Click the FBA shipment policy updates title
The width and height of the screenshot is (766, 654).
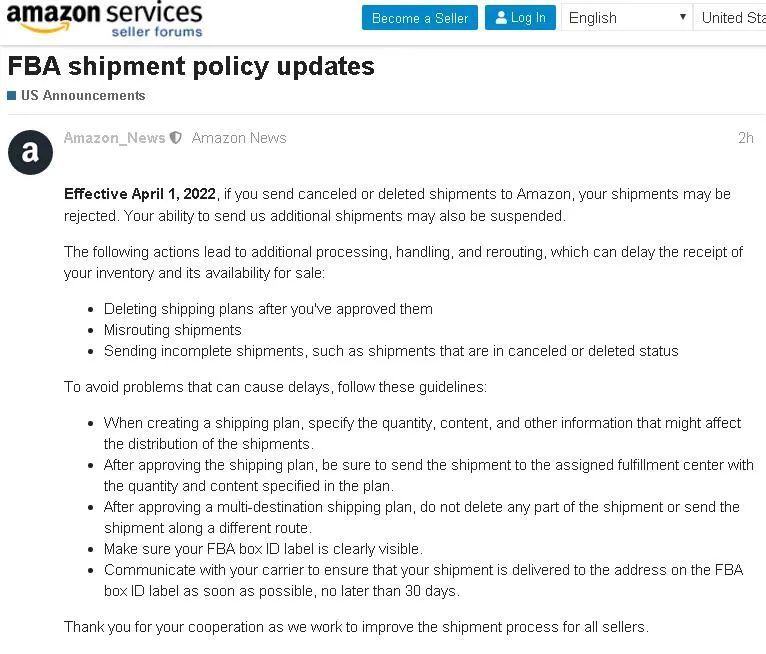191,66
